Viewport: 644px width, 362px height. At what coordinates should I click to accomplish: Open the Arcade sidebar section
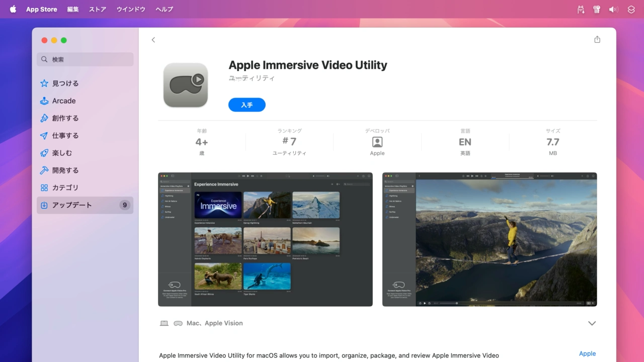64,101
